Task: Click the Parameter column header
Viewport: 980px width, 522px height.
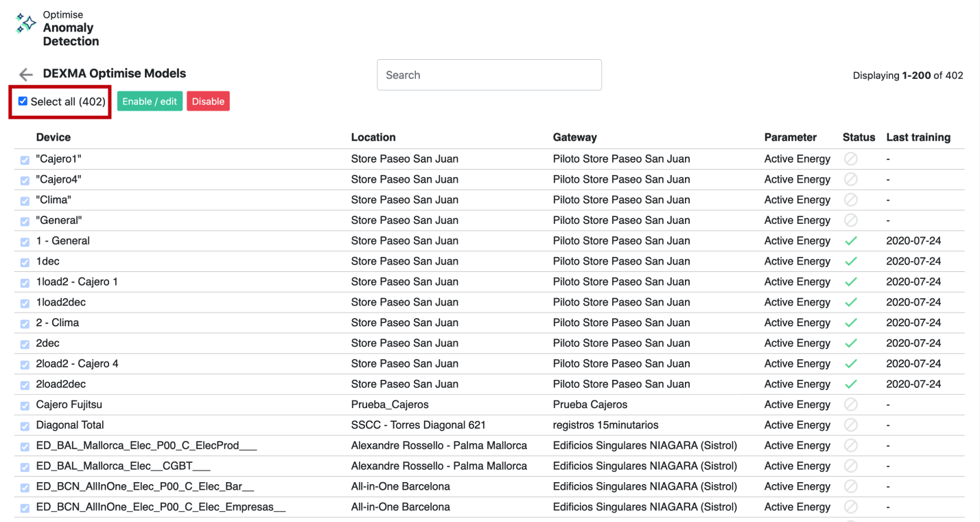Action: pos(791,137)
